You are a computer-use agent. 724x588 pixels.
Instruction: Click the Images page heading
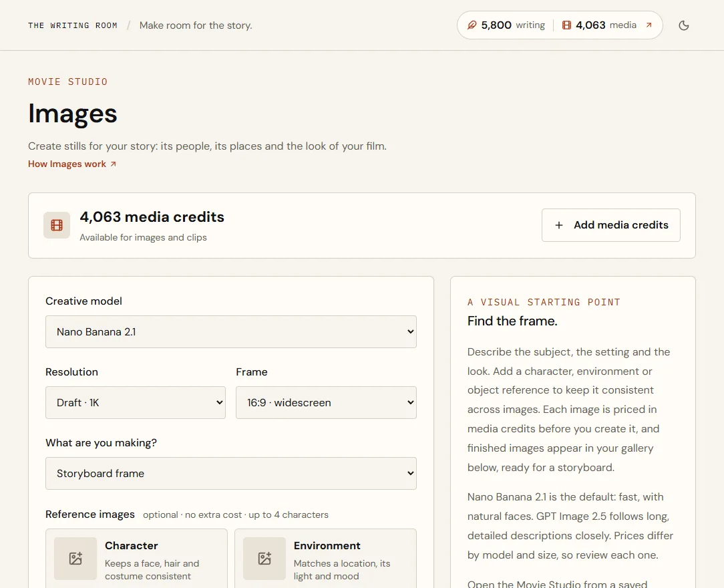point(73,114)
